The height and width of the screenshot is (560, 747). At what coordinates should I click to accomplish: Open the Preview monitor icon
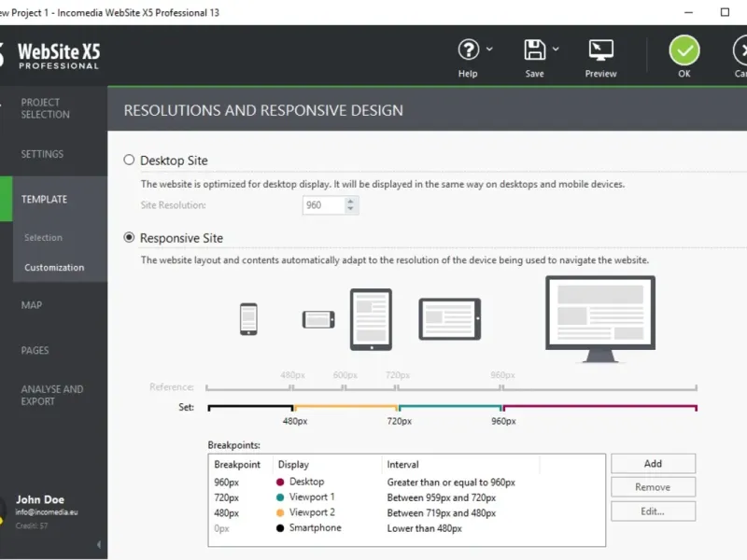(600, 50)
